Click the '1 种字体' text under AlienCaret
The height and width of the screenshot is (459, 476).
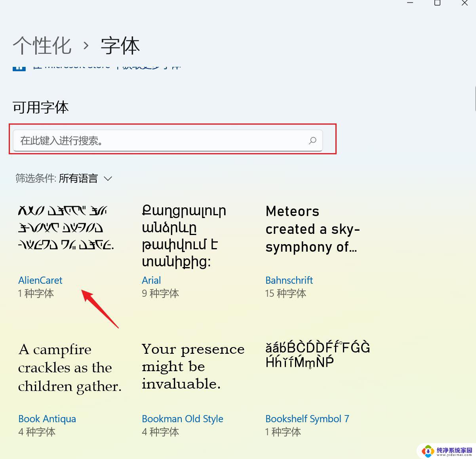pos(36,293)
